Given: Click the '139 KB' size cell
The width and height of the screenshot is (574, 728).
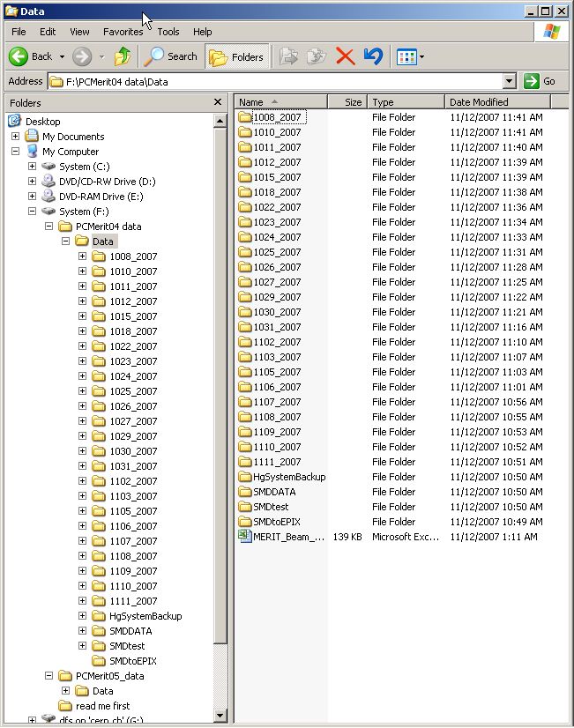Looking at the screenshot, I should (x=347, y=537).
